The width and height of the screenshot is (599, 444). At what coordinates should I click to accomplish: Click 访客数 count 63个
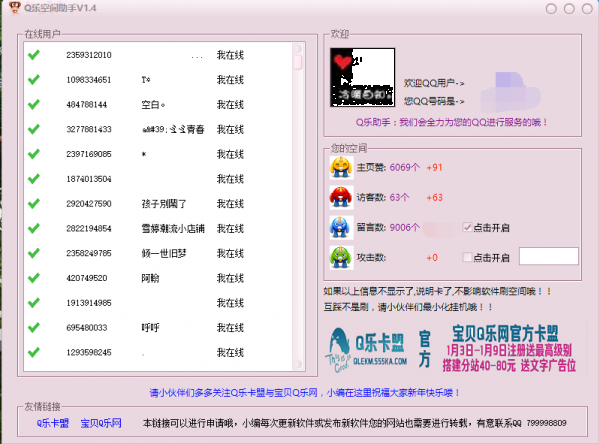pyautogui.click(x=399, y=198)
